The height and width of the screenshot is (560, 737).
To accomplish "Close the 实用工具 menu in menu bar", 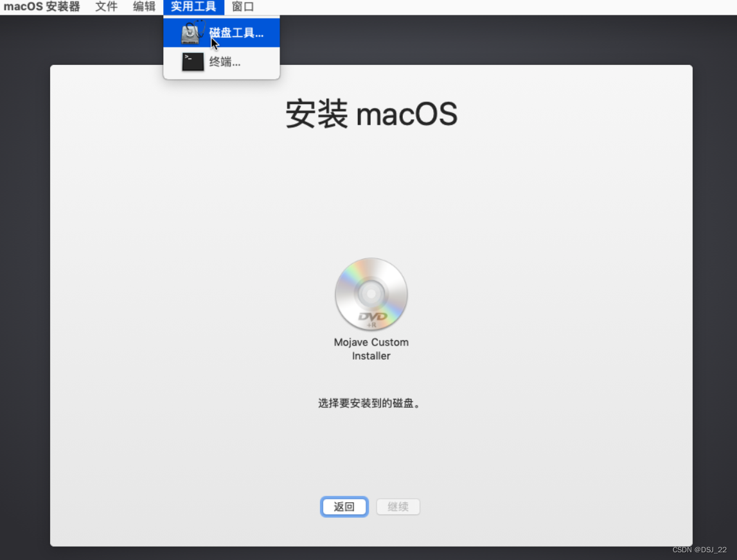I will click(x=193, y=6).
